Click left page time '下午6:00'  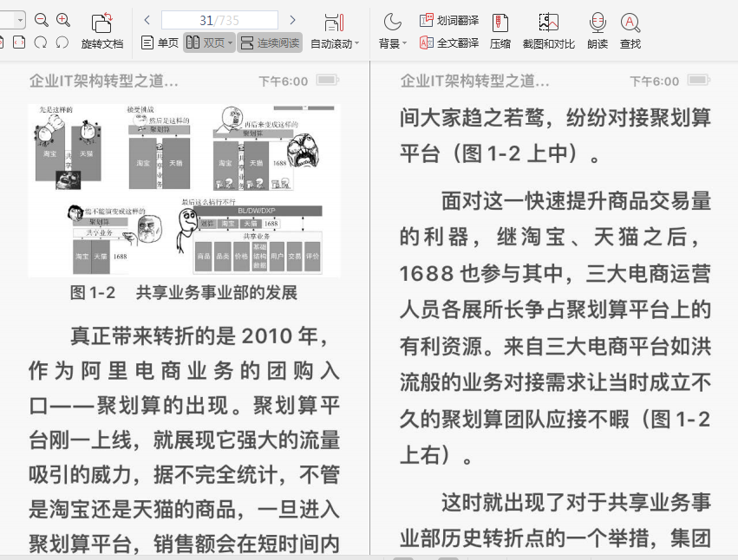coord(284,81)
